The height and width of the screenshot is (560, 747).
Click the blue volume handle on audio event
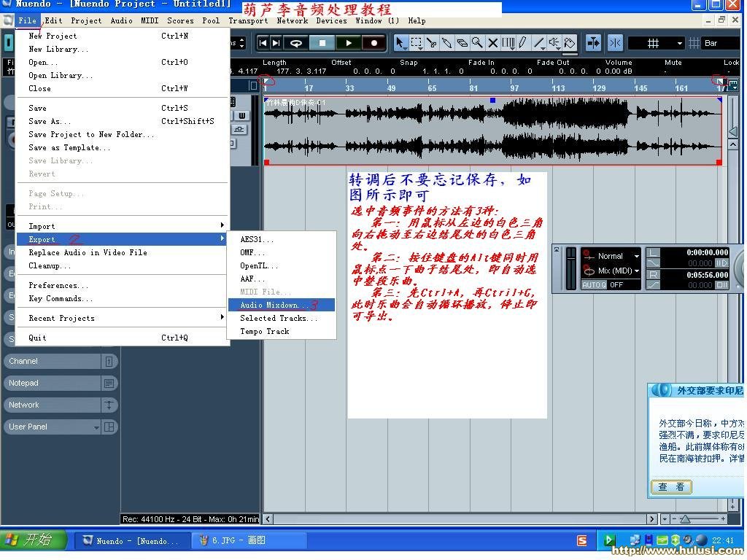[492, 100]
